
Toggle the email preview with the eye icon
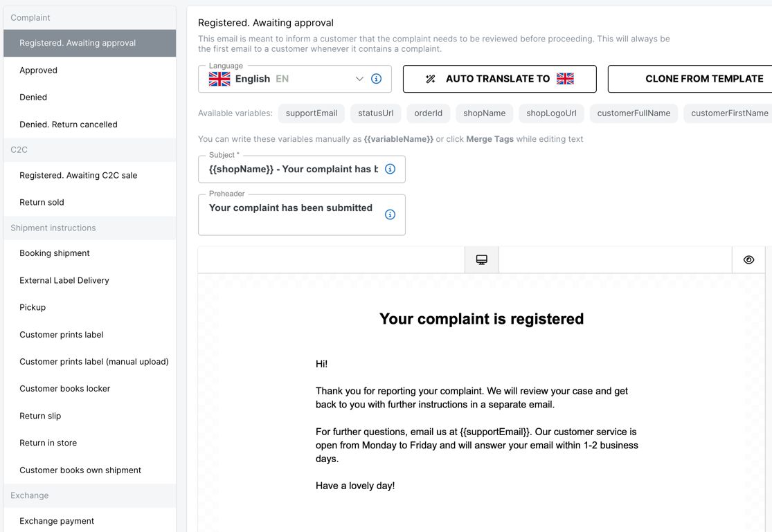click(x=748, y=259)
